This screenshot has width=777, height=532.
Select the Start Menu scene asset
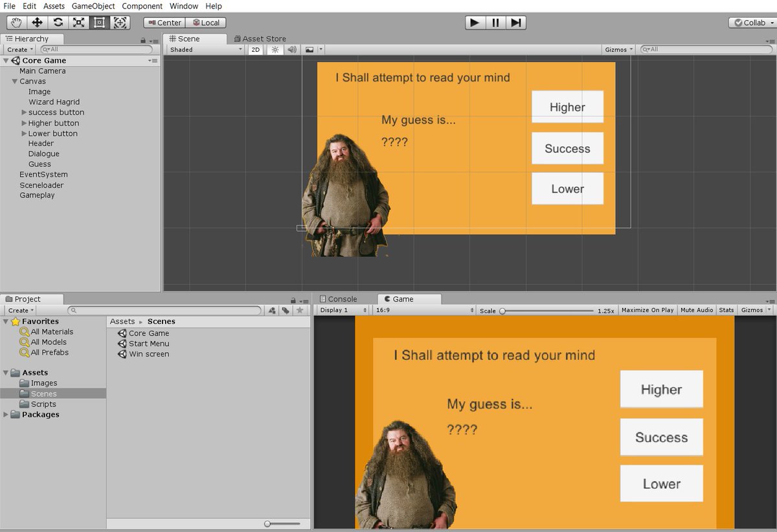tap(143, 344)
